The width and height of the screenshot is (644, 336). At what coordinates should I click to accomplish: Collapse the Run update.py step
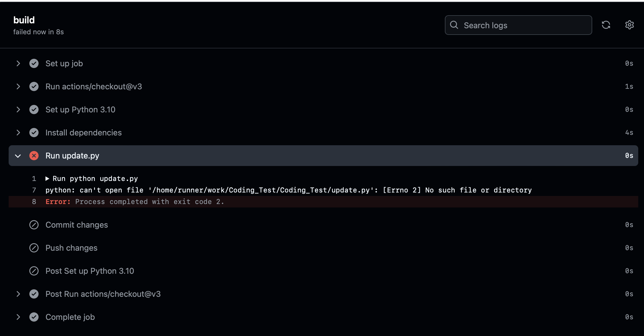[18, 156]
